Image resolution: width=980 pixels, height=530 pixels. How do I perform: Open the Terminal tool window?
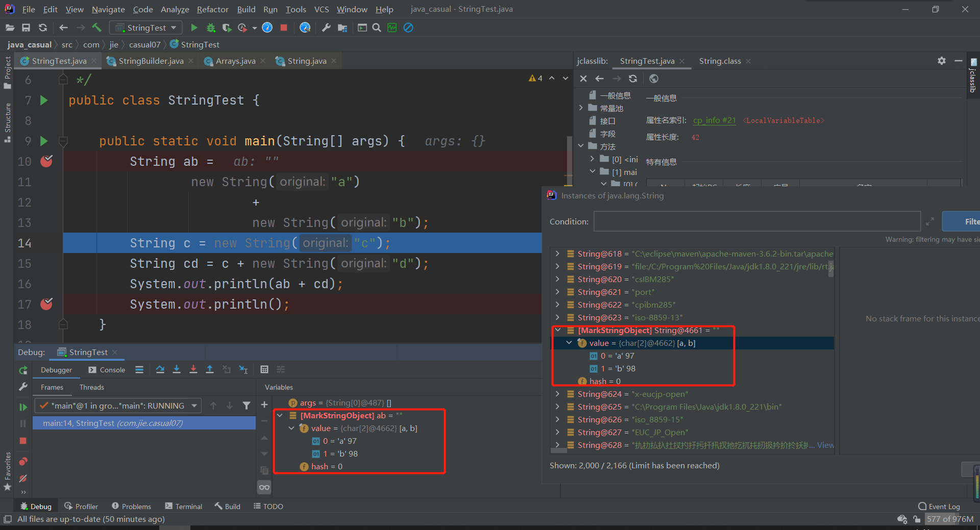[184, 506]
